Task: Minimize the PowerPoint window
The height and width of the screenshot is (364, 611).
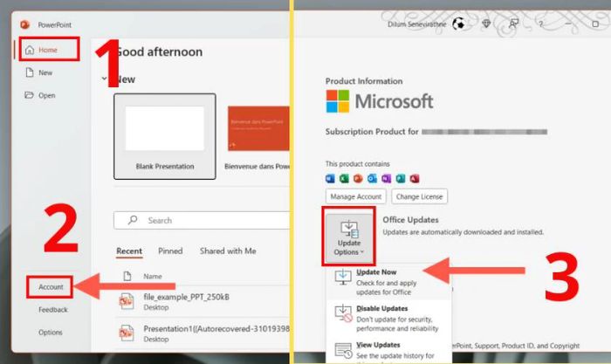Action: point(568,24)
